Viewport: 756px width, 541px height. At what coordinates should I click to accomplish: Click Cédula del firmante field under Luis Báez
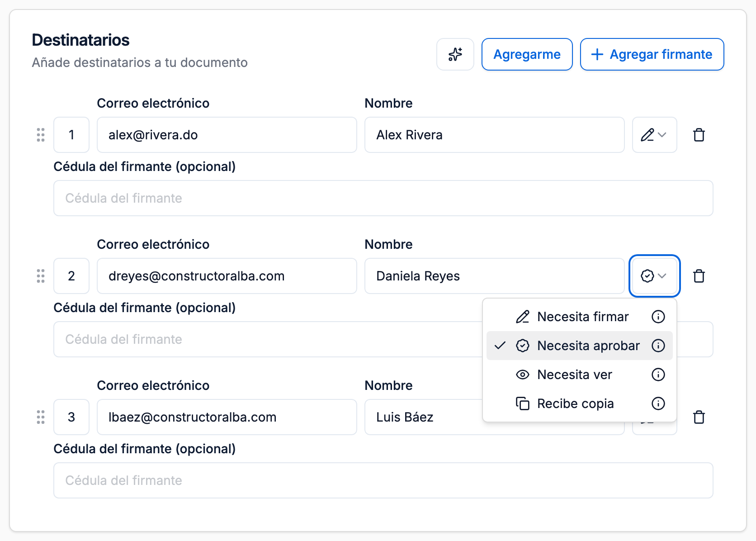[x=383, y=480]
